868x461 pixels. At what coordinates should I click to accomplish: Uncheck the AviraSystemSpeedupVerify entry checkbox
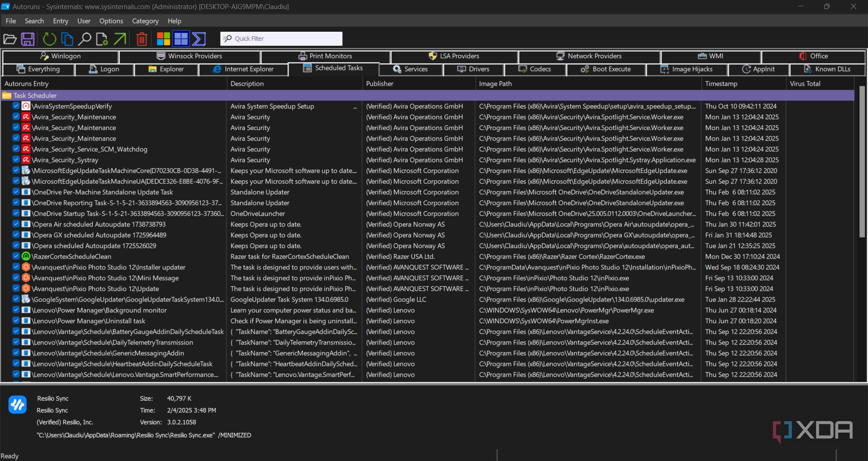click(16, 106)
